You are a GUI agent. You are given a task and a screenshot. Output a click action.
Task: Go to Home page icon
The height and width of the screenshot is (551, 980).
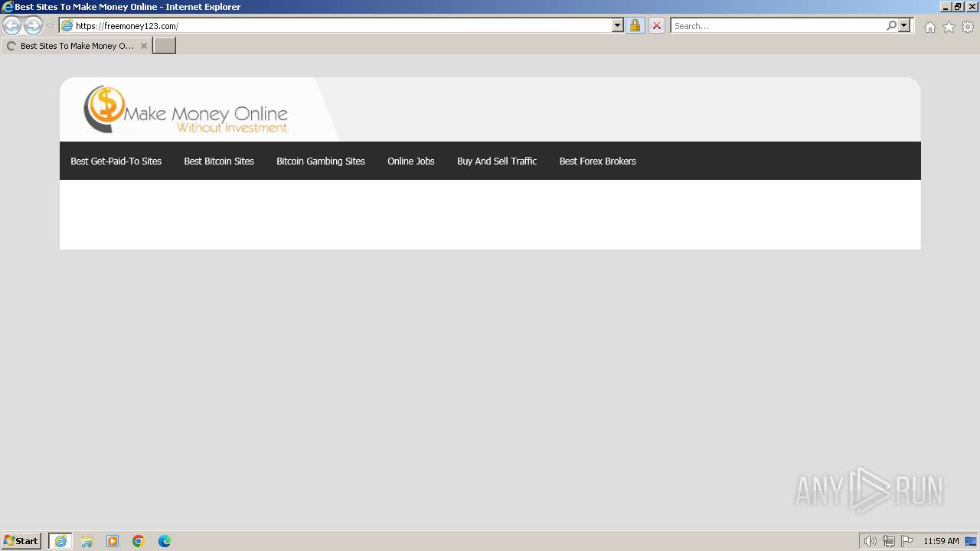[929, 27]
